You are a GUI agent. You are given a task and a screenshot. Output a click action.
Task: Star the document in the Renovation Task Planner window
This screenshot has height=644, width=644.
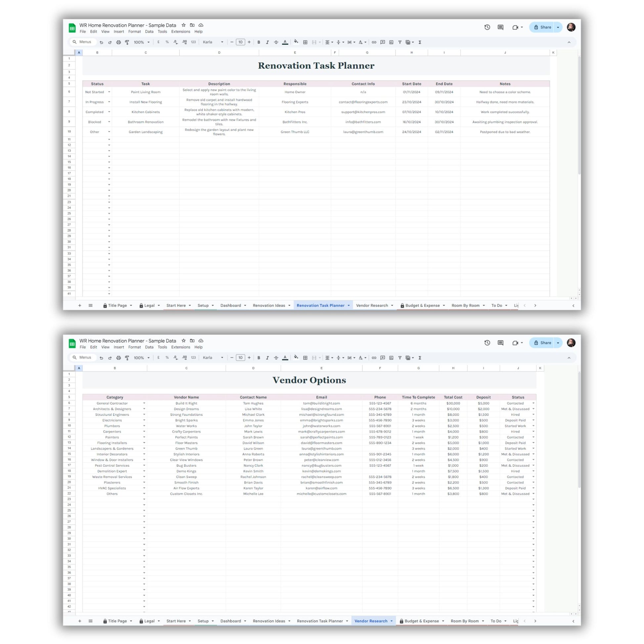coord(183,25)
